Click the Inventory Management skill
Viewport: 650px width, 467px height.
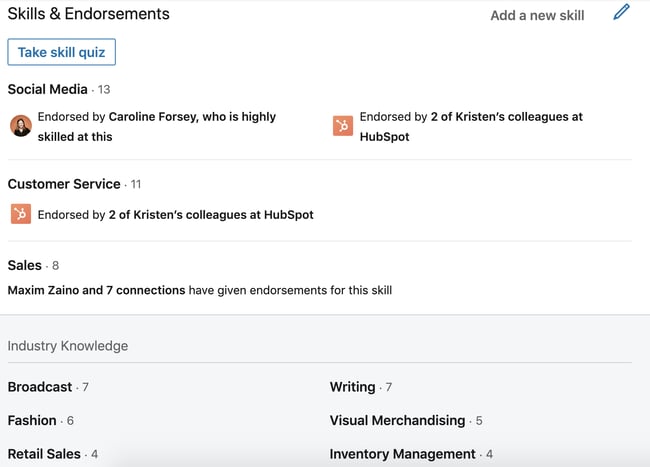pos(402,453)
